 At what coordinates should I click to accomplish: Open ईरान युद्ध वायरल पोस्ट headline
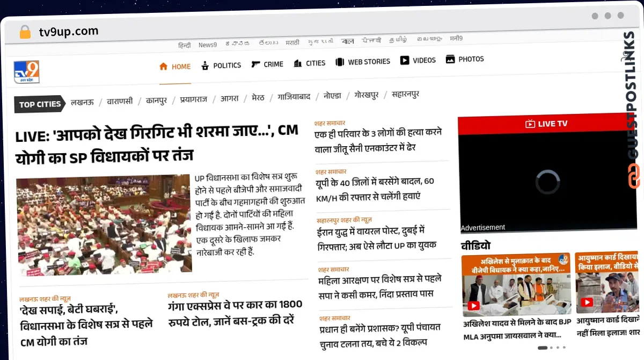point(377,238)
